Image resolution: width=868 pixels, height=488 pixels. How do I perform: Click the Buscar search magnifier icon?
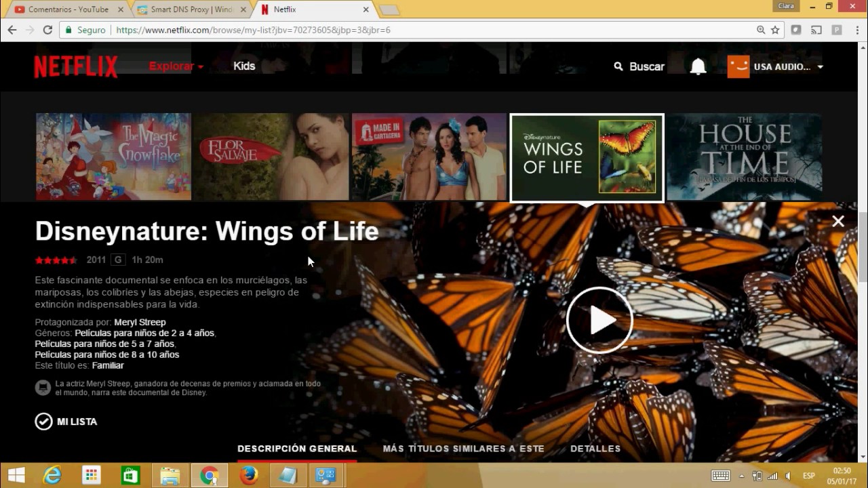click(x=618, y=66)
